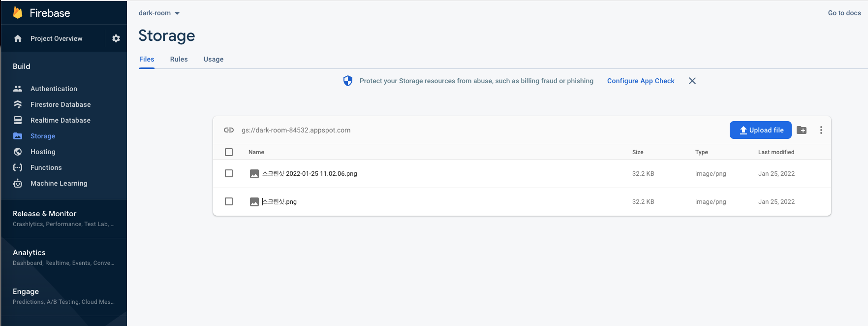Click the Firebase flame logo
This screenshot has width=868, height=326.
(x=18, y=12)
